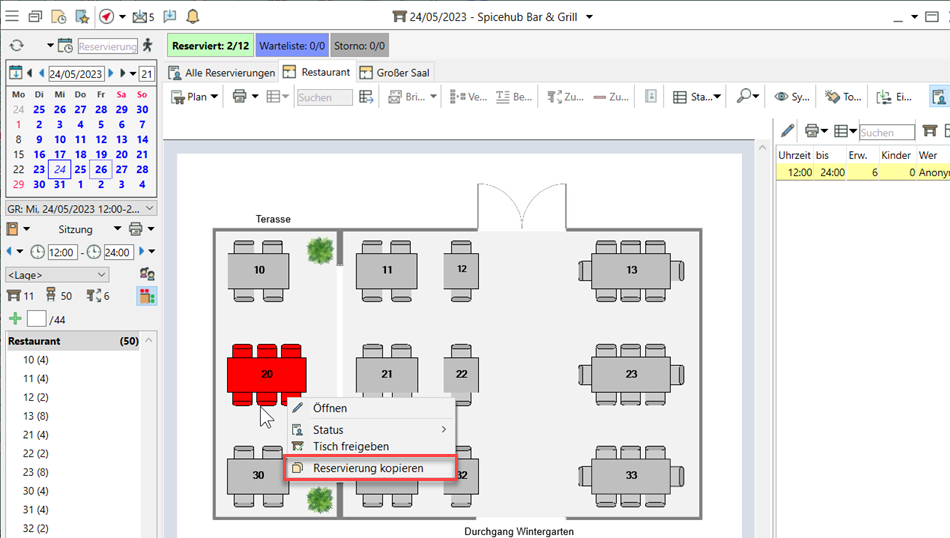Click the Warteliste: 0/0 button

point(291,46)
